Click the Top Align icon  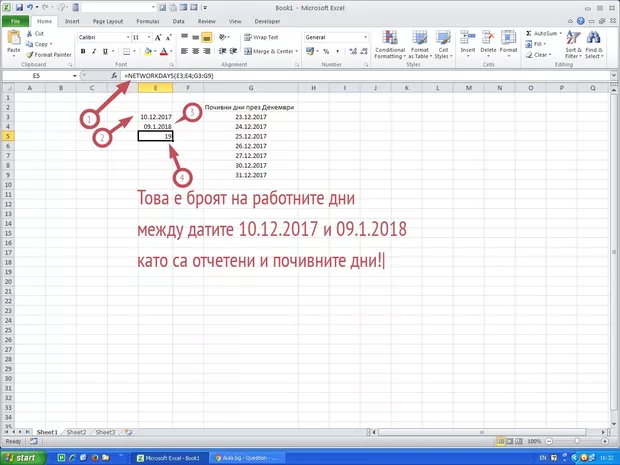point(184,37)
